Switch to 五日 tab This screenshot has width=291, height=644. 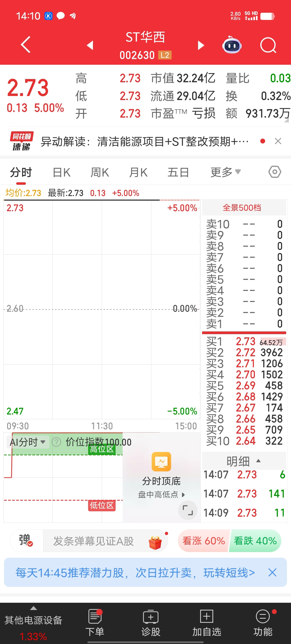tap(178, 172)
